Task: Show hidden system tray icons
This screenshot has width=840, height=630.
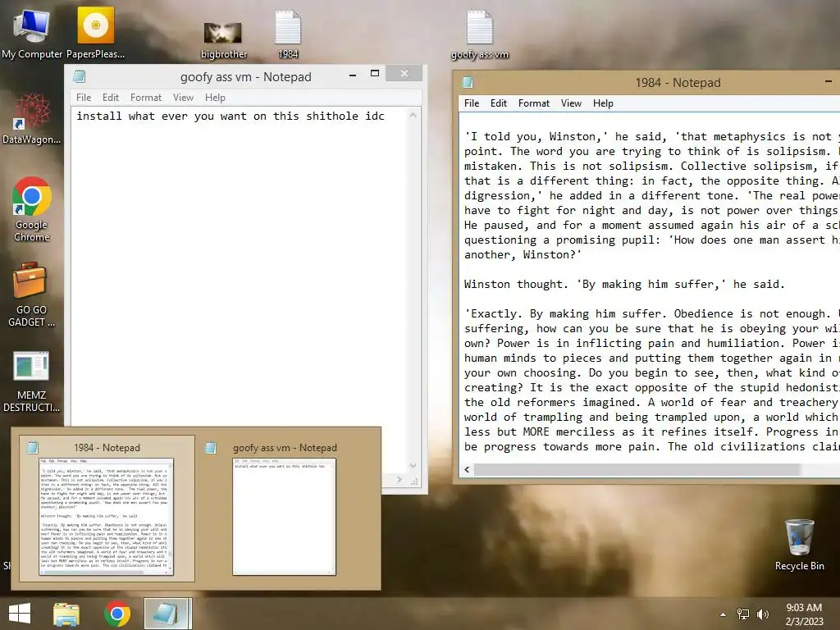Action: click(724, 614)
